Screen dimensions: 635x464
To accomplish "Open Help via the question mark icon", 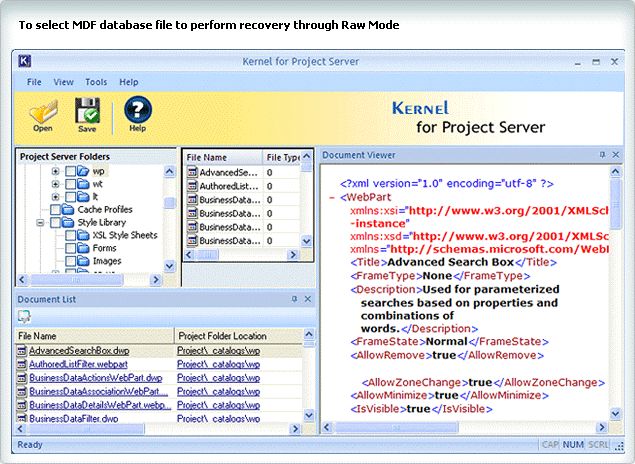I will (x=137, y=110).
